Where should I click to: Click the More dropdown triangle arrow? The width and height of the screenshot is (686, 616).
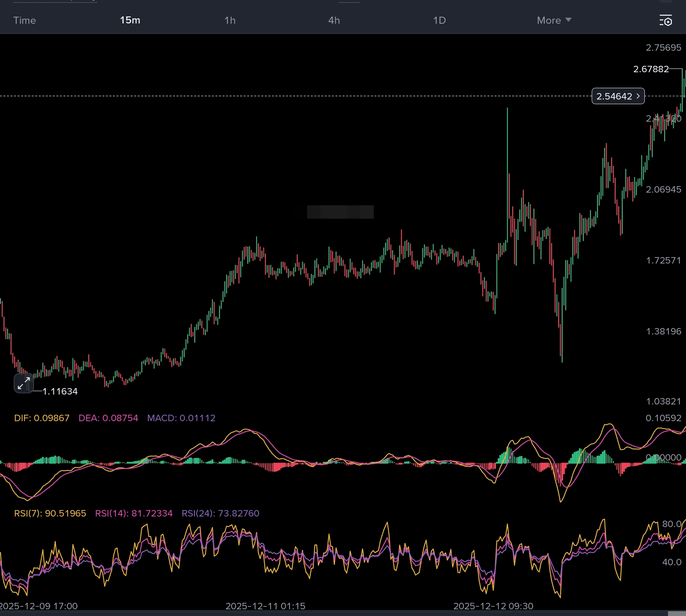click(568, 20)
